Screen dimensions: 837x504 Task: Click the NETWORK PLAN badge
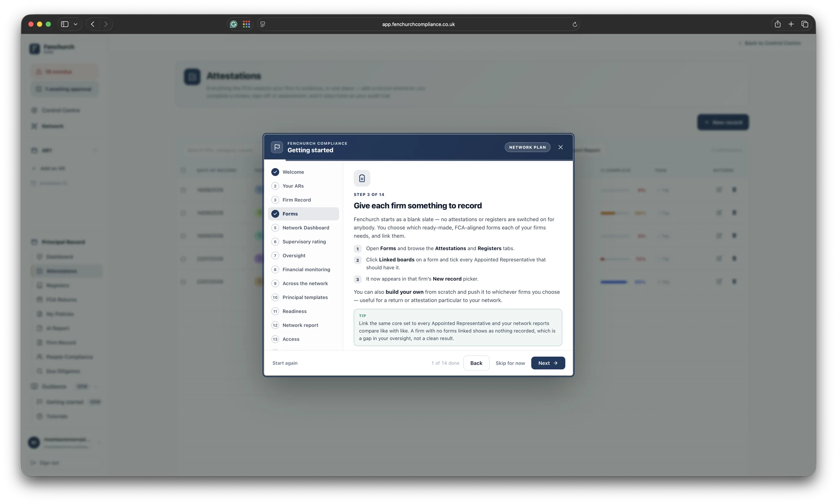(x=527, y=147)
